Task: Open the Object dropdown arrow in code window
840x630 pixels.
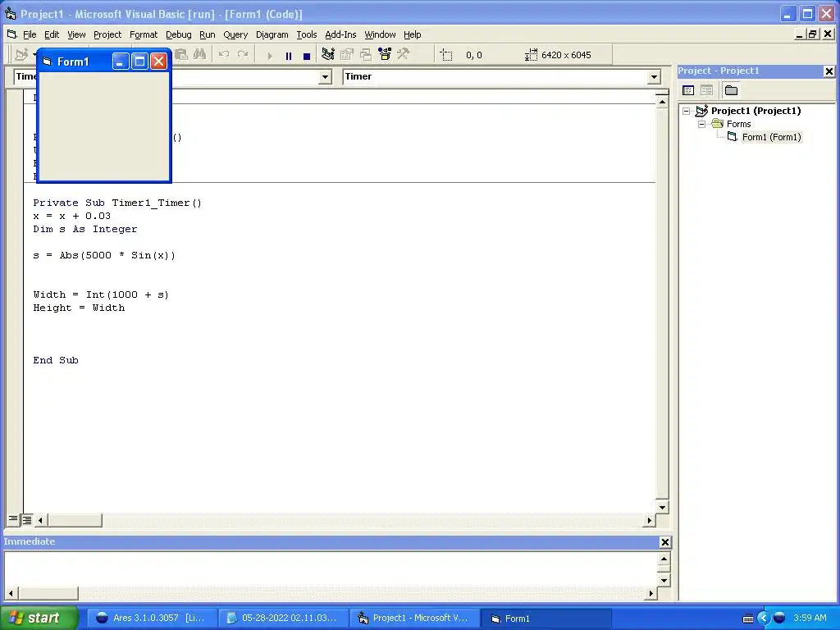Action: pyautogui.click(x=325, y=77)
